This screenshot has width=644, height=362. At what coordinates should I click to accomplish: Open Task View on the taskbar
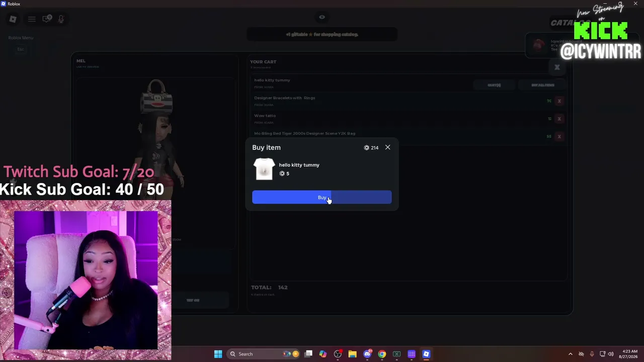(308, 354)
